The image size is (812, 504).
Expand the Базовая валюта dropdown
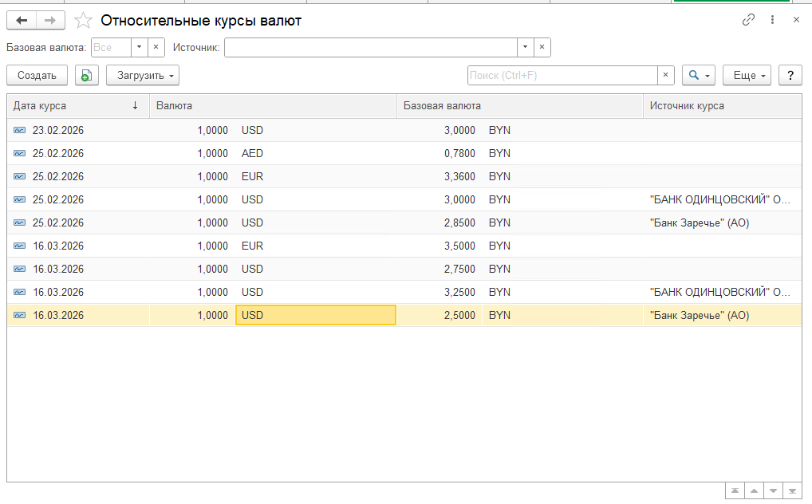click(139, 48)
